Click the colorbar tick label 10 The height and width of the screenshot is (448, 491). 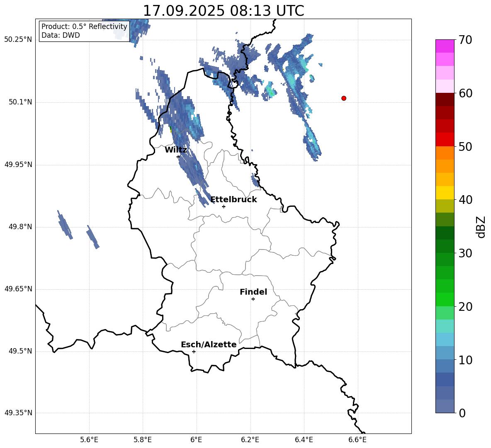(x=465, y=360)
